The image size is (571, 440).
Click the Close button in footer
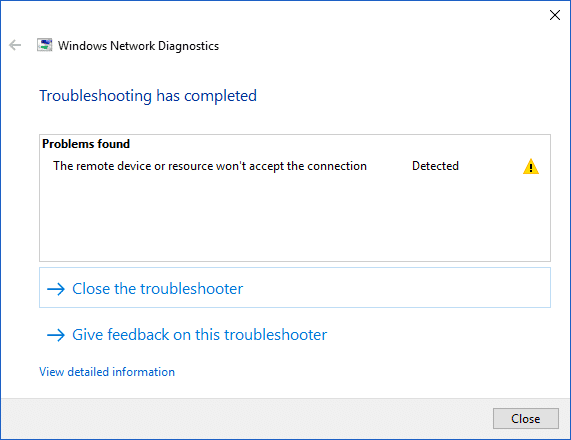click(x=525, y=419)
